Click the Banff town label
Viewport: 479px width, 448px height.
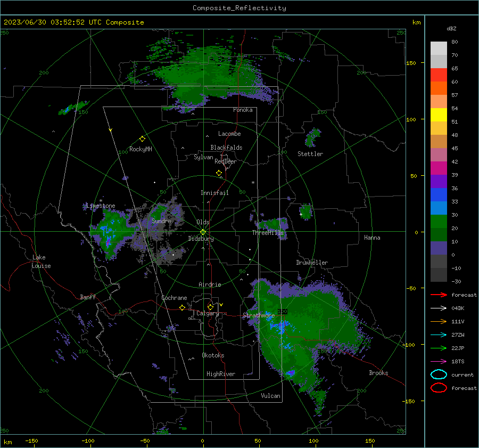(88, 297)
